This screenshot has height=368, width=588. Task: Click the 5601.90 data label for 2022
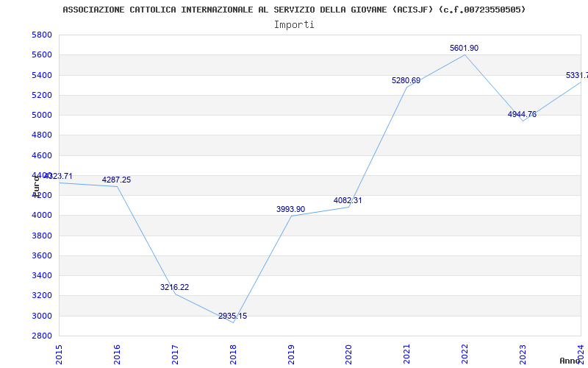point(465,48)
